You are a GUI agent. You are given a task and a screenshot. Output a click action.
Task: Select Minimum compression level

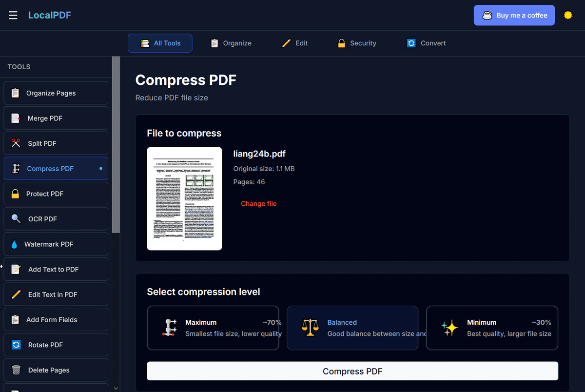492,328
